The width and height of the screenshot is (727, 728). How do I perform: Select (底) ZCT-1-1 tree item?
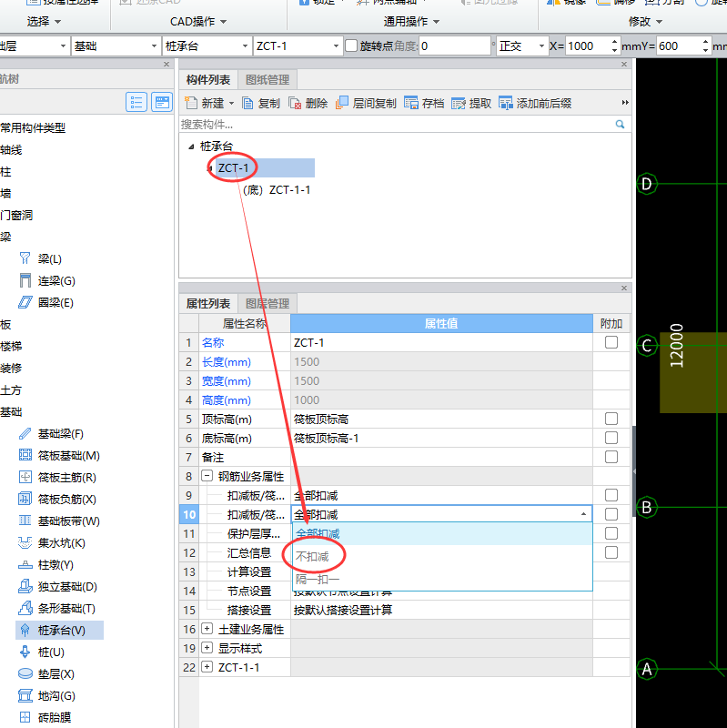click(277, 190)
